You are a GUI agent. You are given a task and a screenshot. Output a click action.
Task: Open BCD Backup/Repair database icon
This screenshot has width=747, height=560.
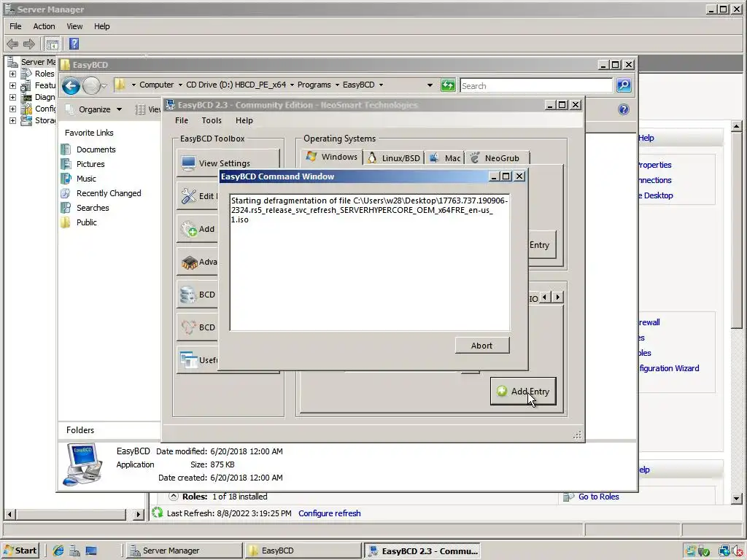pyautogui.click(x=188, y=295)
